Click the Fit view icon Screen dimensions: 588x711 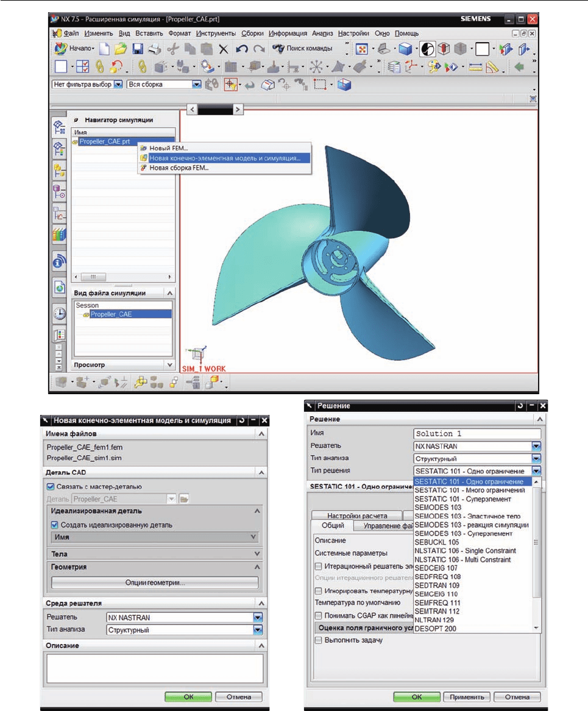[361, 49]
